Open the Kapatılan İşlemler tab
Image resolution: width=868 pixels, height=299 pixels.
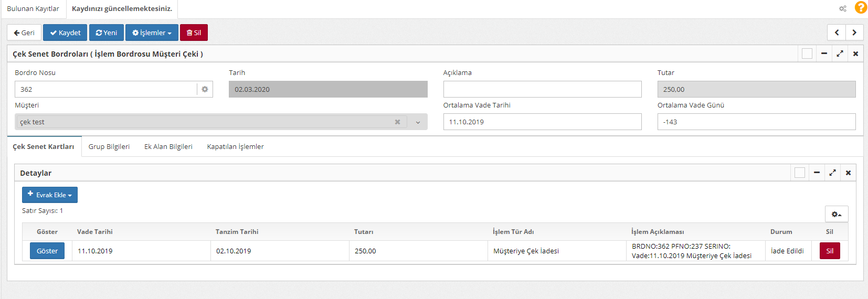[x=235, y=146]
